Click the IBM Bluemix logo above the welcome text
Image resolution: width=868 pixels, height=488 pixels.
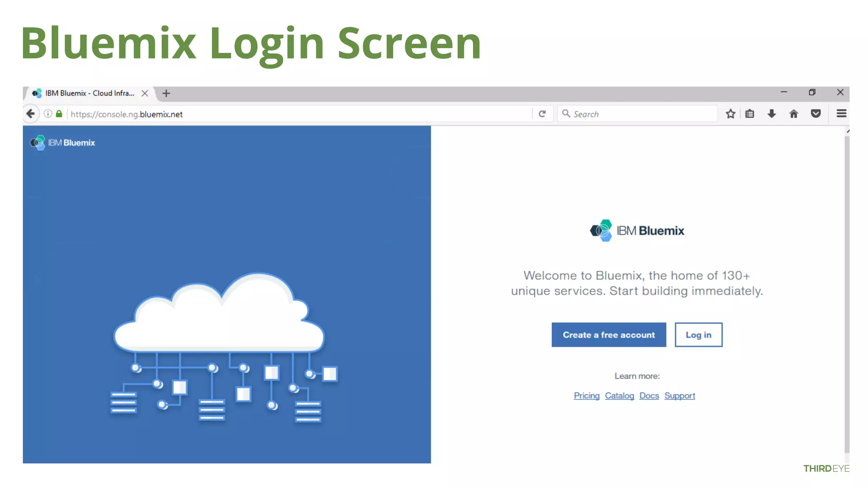[x=637, y=230]
